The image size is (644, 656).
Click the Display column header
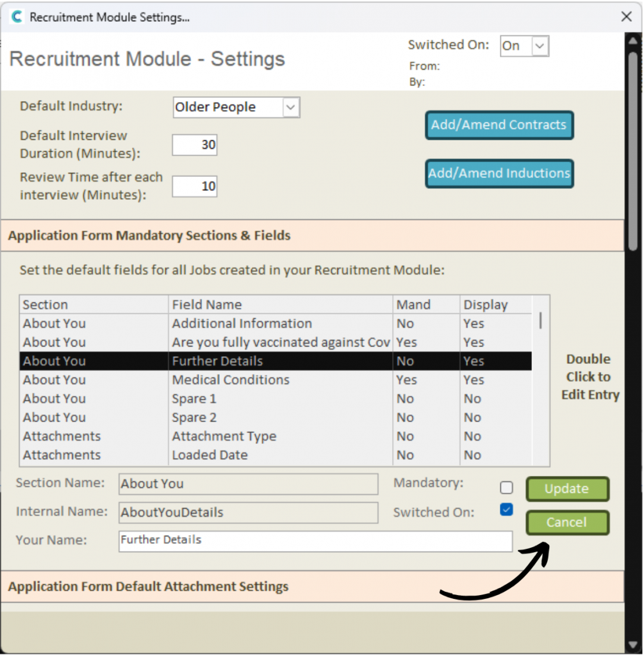click(496, 304)
